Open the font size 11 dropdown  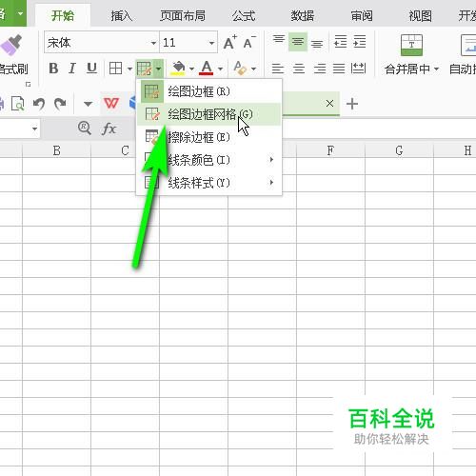tap(211, 43)
